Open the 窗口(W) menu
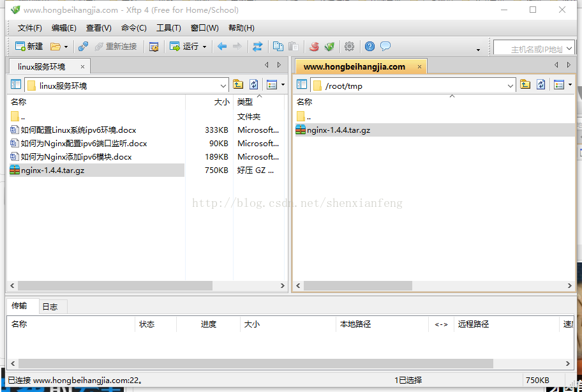Screen dimensions: 582x392 pos(204,28)
